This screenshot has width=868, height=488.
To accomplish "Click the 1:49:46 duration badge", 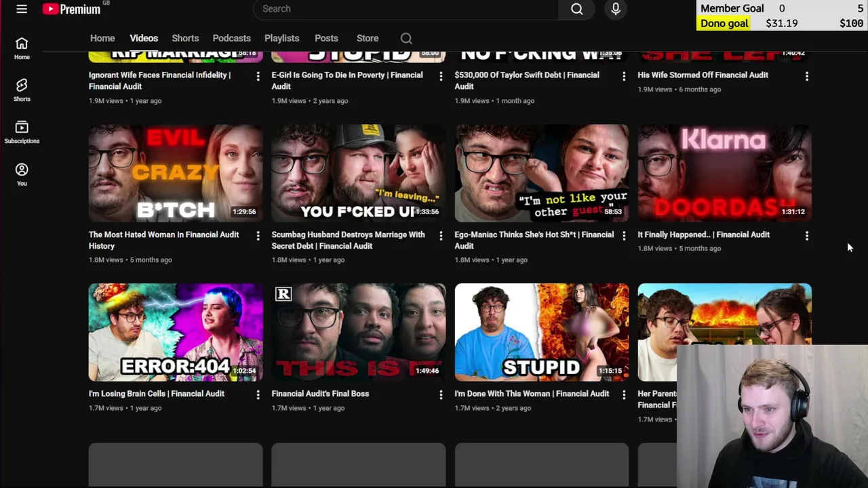I will [x=427, y=371].
